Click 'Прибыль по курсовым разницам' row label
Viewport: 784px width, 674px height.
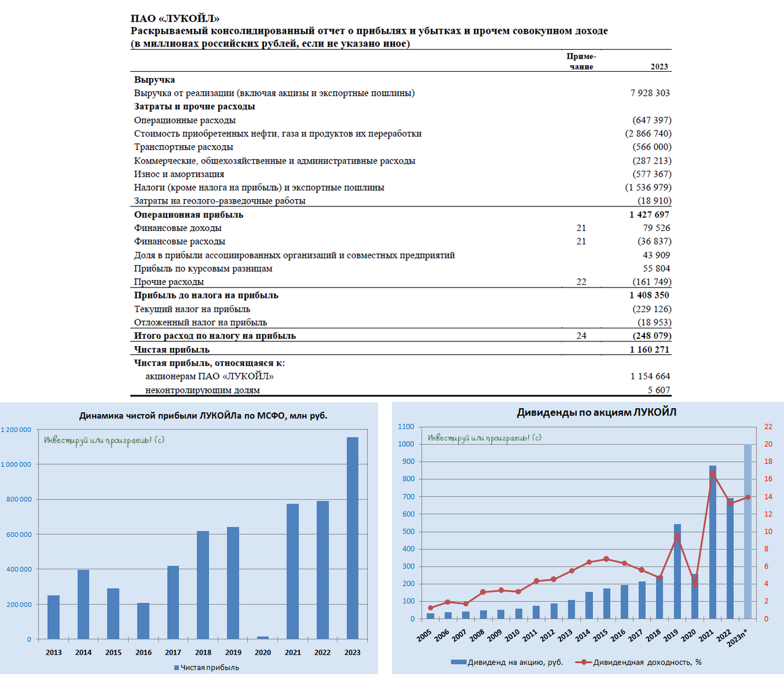[x=203, y=268]
